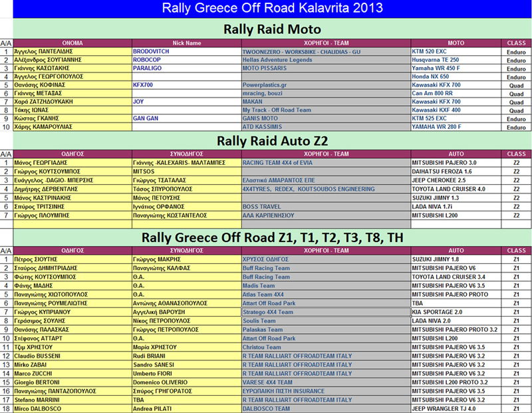
Task: Select cell 'Άγγελος ΠΑΝΤΕΛΙΔΗΣ'
Action: point(72,52)
